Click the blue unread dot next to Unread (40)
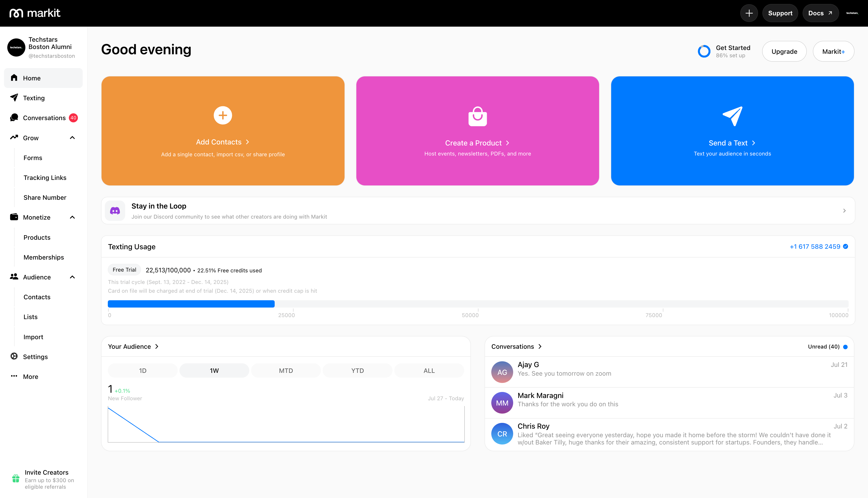The image size is (868, 498). pyautogui.click(x=845, y=347)
